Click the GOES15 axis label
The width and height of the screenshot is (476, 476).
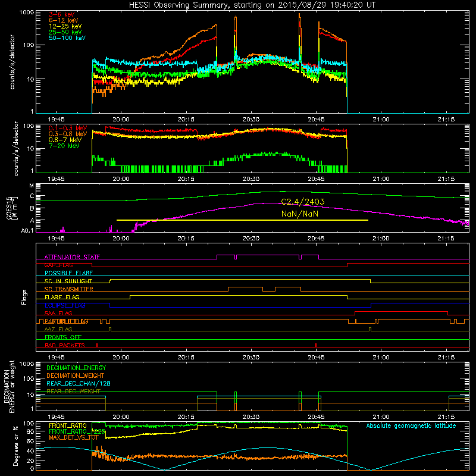(12, 208)
